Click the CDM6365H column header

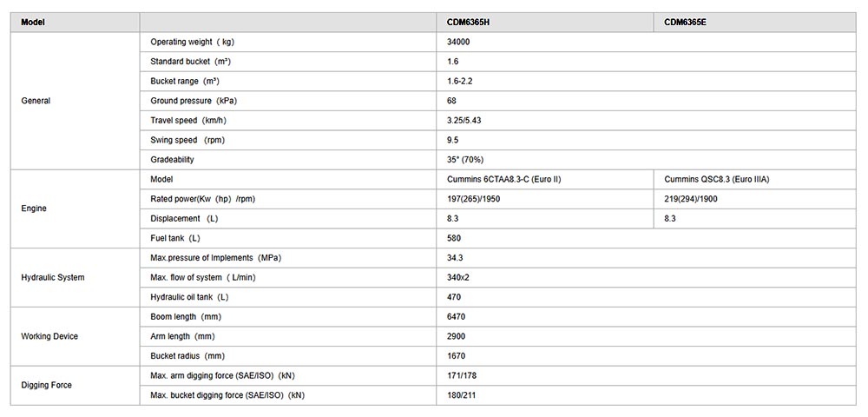[467, 22]
